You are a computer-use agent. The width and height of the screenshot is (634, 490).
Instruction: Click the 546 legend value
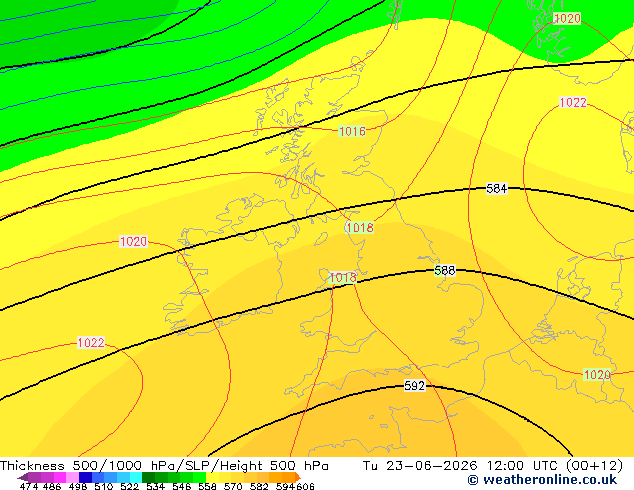(182, 486)
